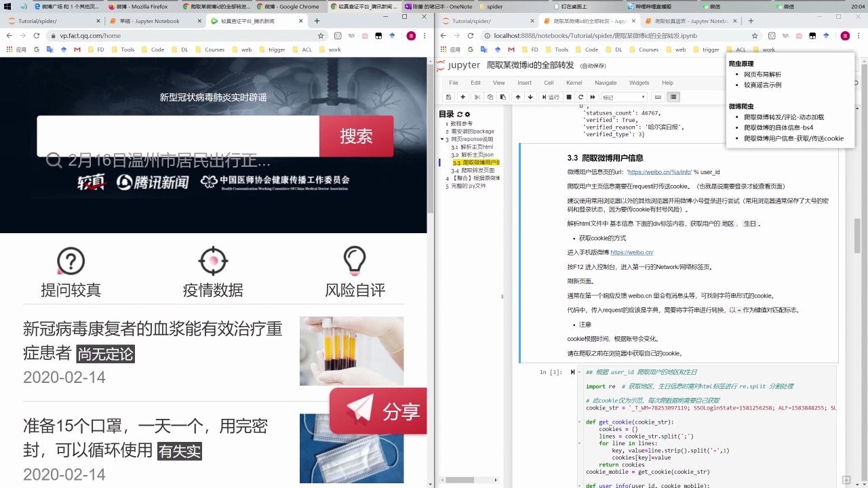
Task: Open the Cell menu in Jupyter
Action: 549,83
